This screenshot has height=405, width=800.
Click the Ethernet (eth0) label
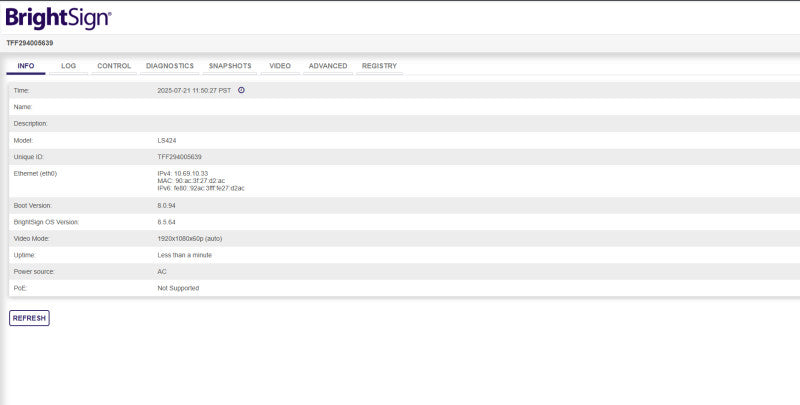[35, 174]
